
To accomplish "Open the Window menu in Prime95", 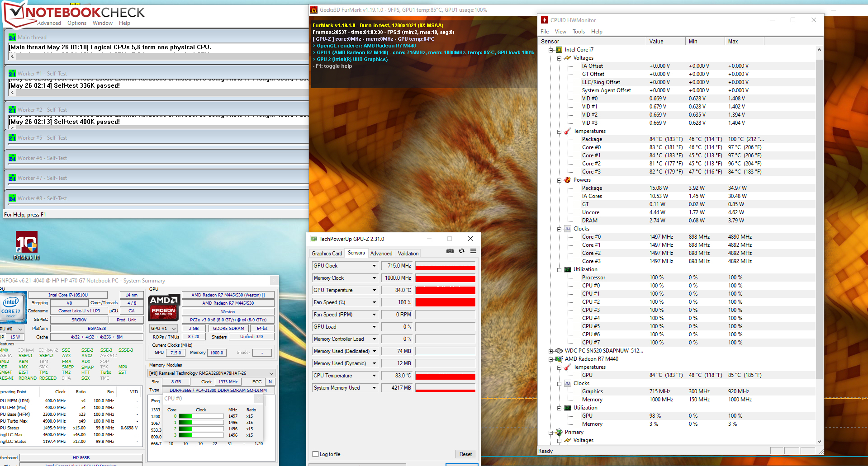I will (x=103, y=23).
